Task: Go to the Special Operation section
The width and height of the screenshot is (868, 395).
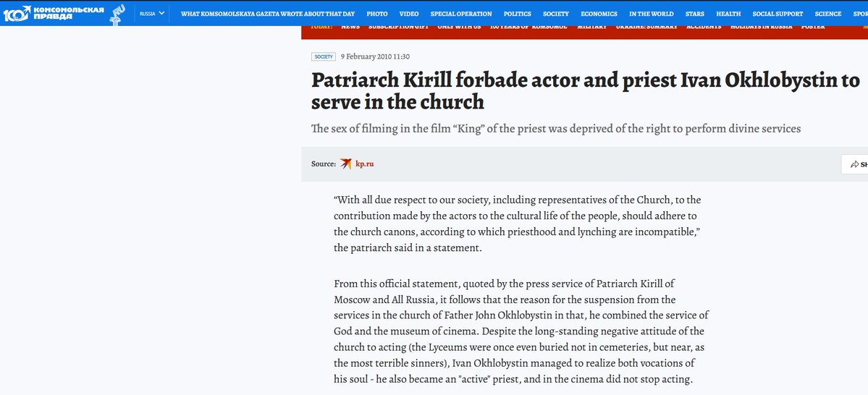Action: point(461,14)
